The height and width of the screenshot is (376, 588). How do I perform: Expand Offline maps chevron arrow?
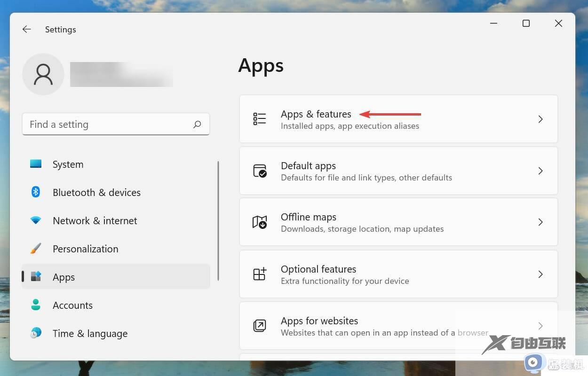[x=540, y=222]
